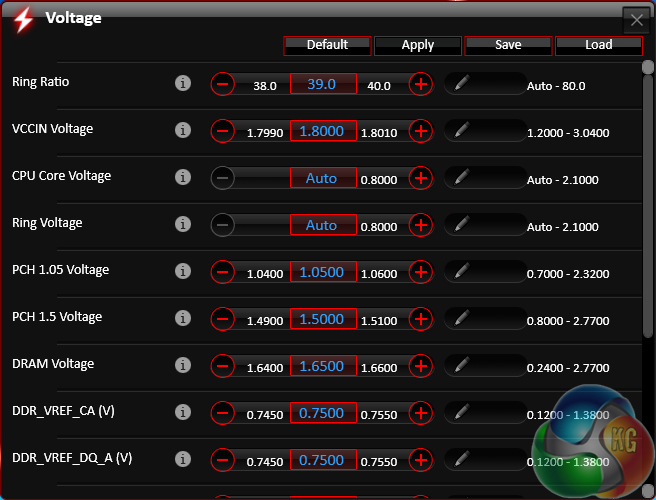Select DDR_VREF_CA current value 0.7500
656x500 pixels.
323,413
